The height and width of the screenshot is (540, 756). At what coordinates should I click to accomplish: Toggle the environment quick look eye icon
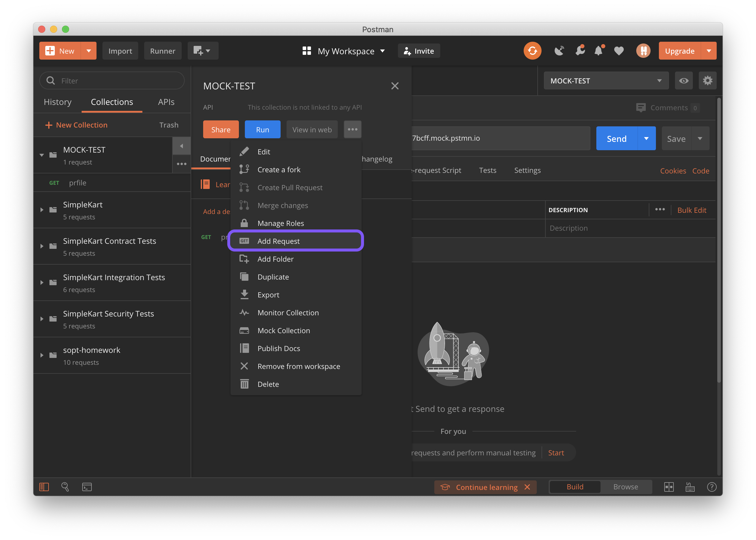[684, 81]
